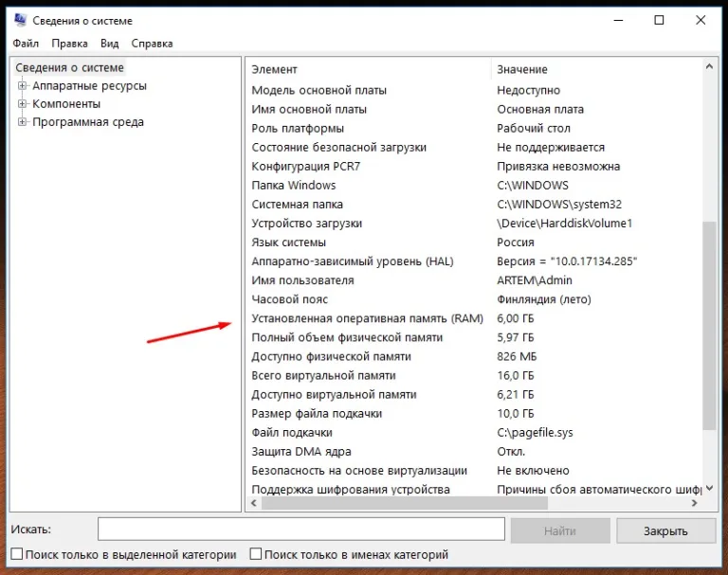Close the Сведения о системе window
Screen dimensions: 728x575
pyautogui.click(x=701, y=20)
